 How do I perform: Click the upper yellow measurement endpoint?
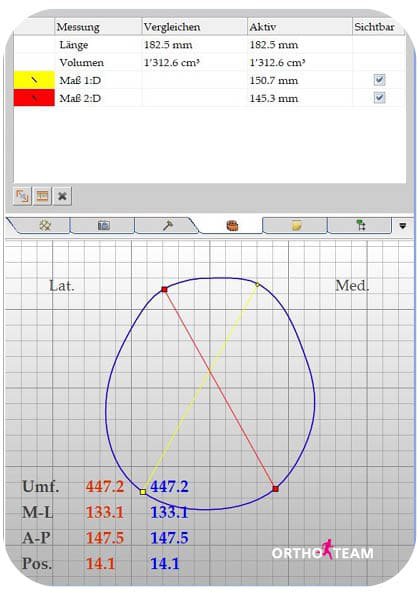pos(257,284)
